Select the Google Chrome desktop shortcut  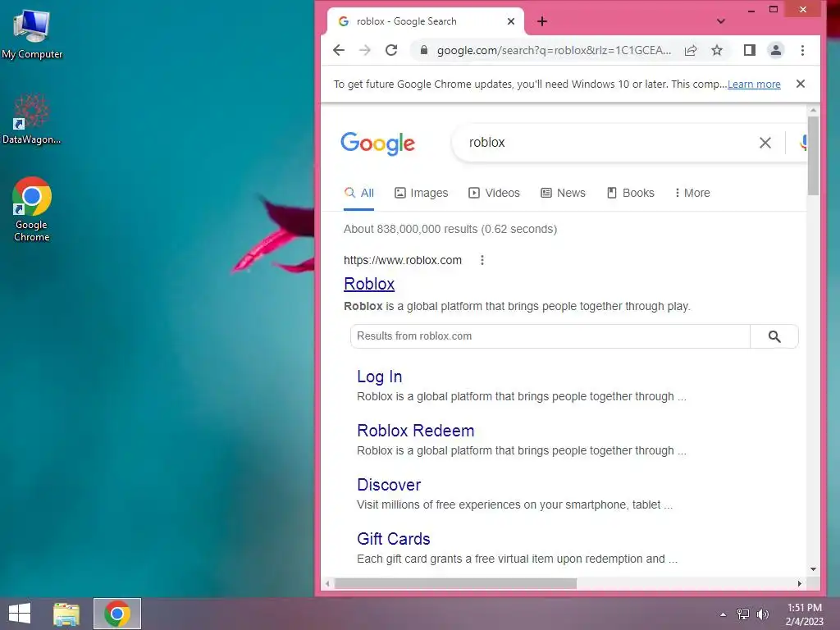pyautogui.click(x=32, y=209)
